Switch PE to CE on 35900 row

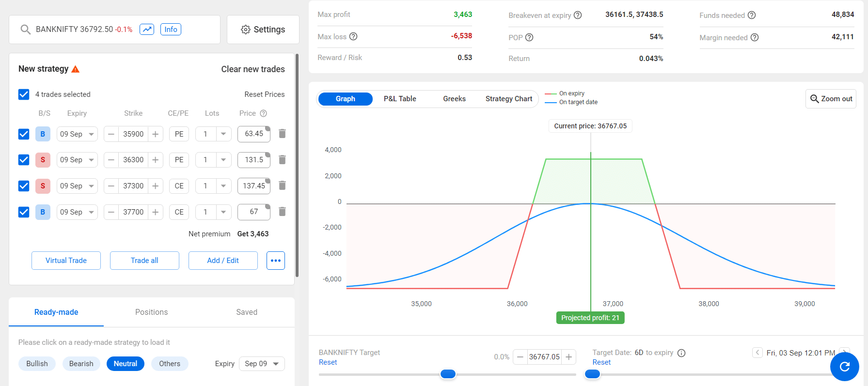(x=179, y=134)
